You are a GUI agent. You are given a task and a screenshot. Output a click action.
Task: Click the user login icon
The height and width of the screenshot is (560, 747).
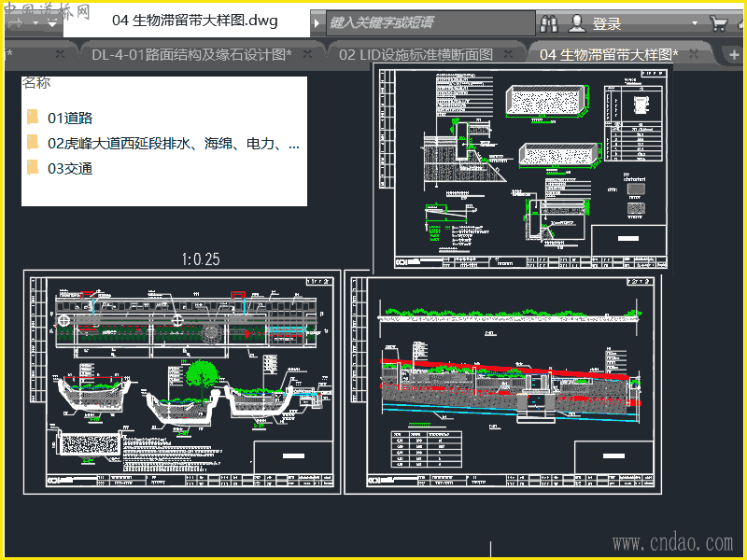coord(576,22)
